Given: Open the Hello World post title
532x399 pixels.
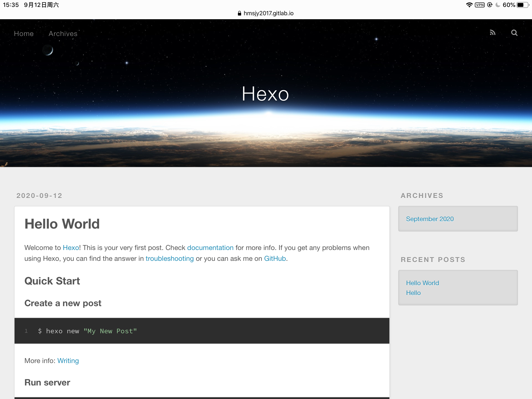Looking at the screenshot, I should click(62, 224).
